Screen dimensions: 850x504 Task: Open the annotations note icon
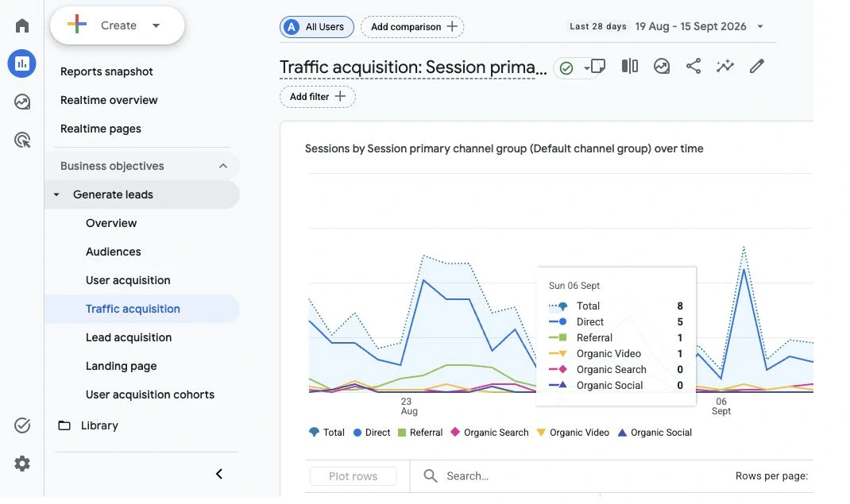(x=598, y=66)
